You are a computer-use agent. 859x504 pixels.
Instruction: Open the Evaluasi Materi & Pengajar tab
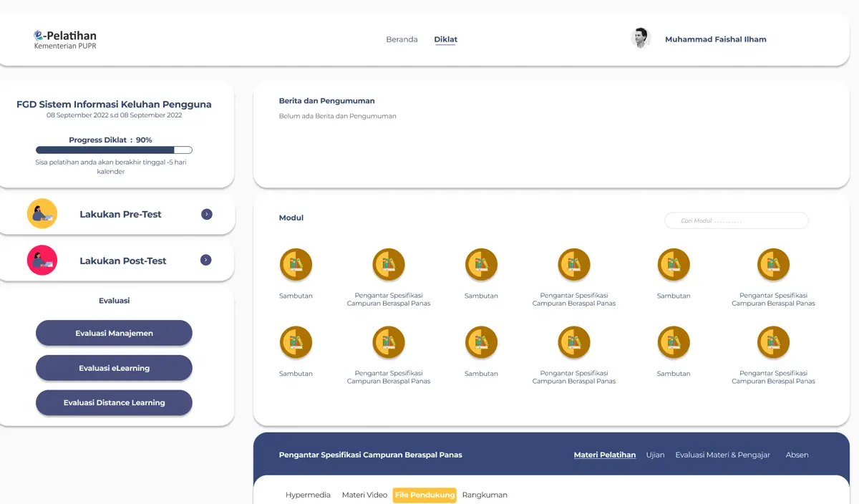(x=722, y=455)
